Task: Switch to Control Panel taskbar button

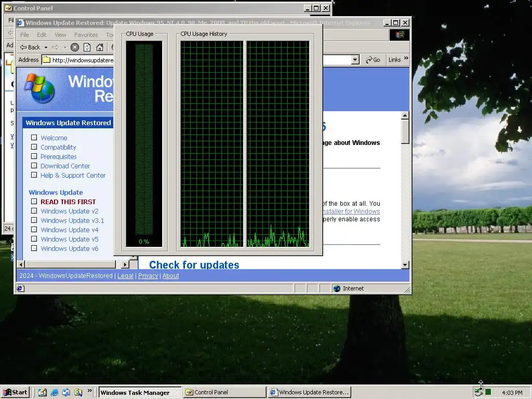Action: click(224, 393)
